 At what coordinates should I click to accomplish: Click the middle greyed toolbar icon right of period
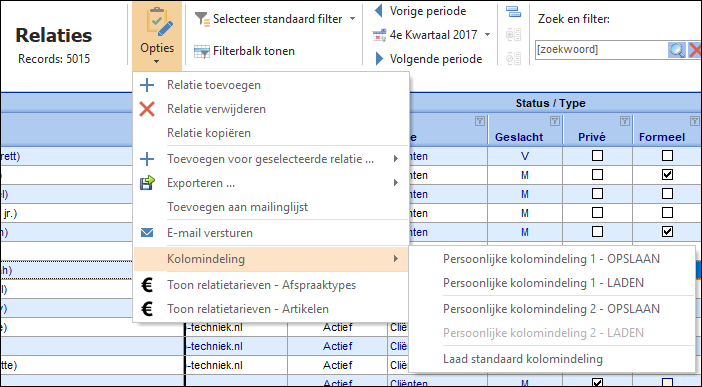[514, 35]
